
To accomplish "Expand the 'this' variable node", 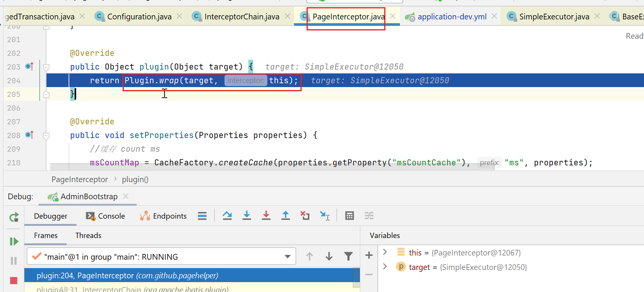I will pyautogui.click(x=385, y=252).
